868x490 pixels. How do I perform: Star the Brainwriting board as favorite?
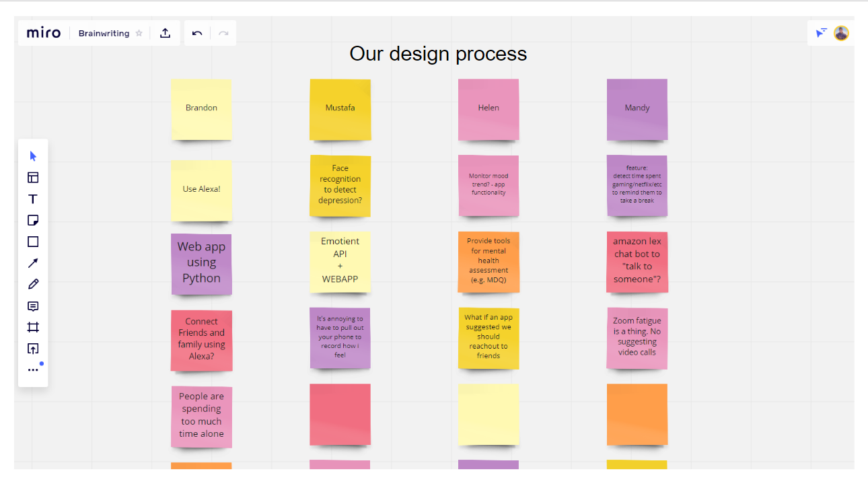click(x=139, y=33)
